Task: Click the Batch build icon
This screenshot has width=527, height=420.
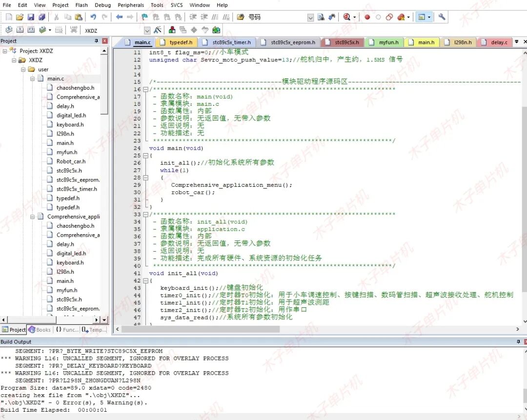Action: click(42, 30)
